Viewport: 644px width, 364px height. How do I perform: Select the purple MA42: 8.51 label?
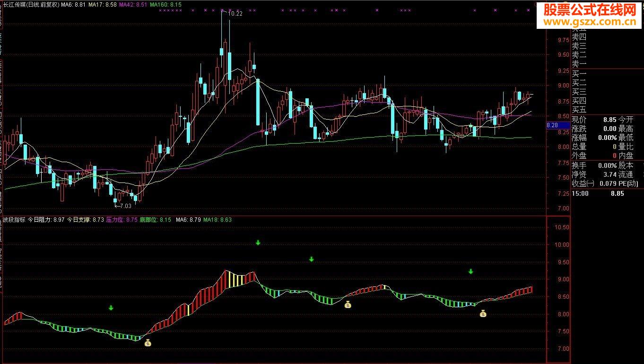click(x=133, y=4)
